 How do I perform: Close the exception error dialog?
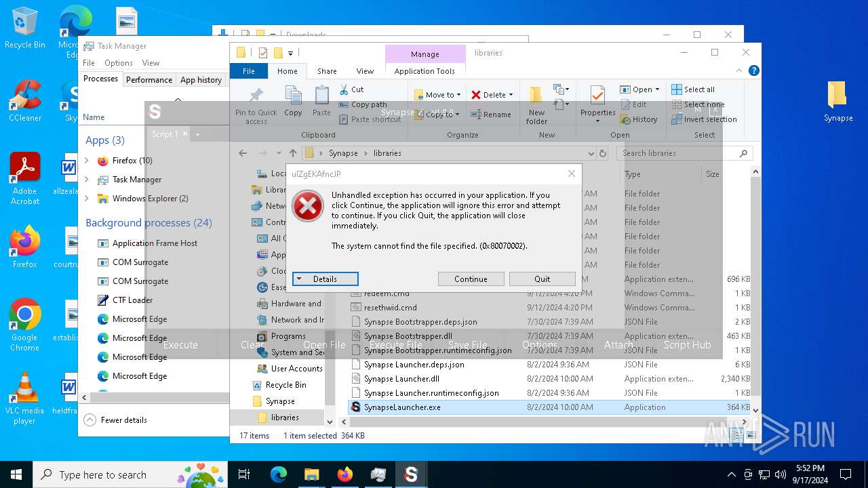[x=572, y=174]
